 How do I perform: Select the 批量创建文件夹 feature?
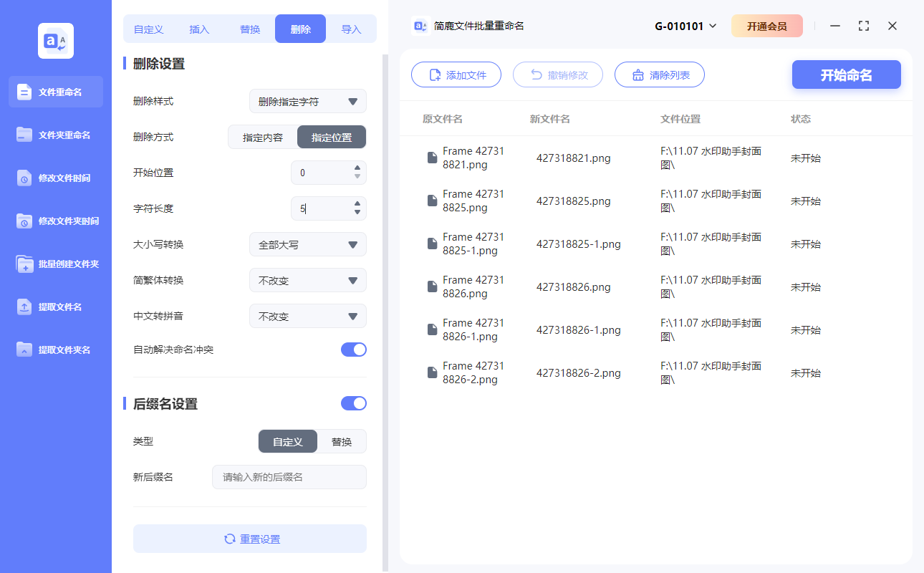tap(55, 264)
